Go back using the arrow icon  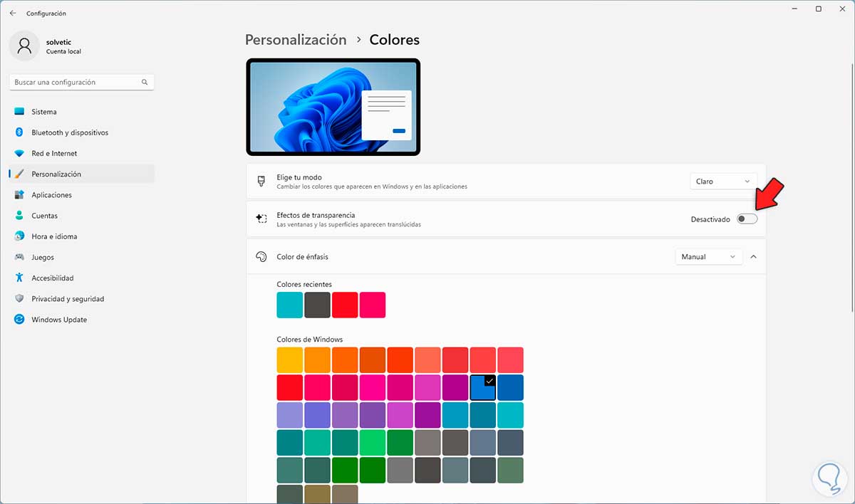click(x=13, y=13)
